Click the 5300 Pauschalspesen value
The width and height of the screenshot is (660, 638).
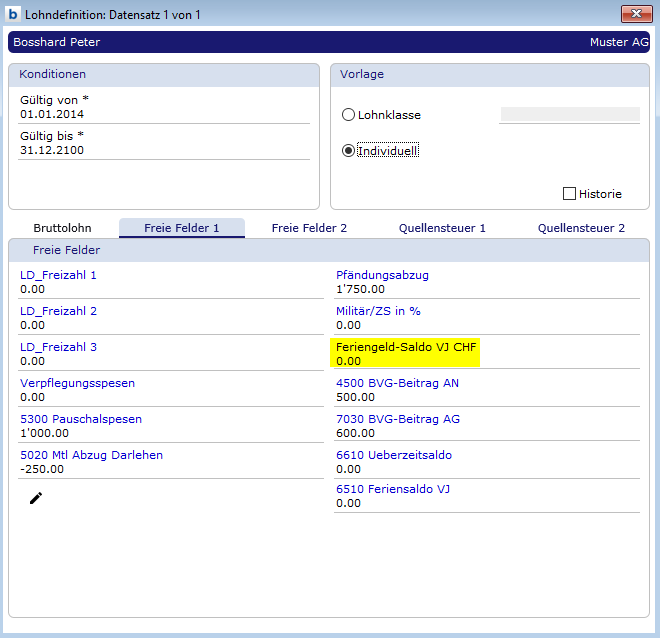(x=170, y=434)
